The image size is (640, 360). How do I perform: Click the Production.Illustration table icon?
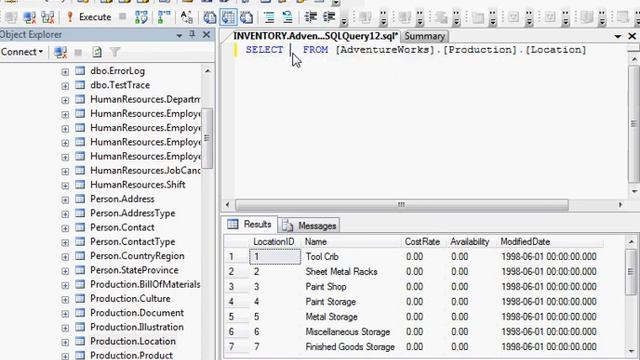(80, 327)
